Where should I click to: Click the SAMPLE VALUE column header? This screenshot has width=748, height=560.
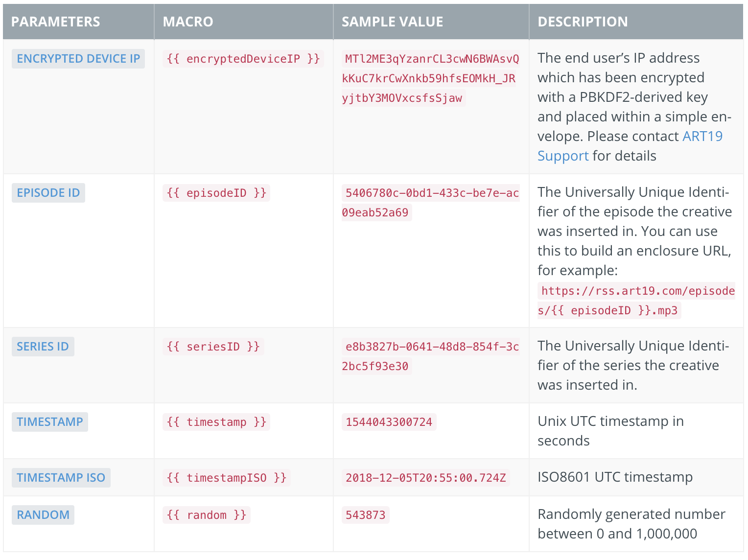coord(392,22)
